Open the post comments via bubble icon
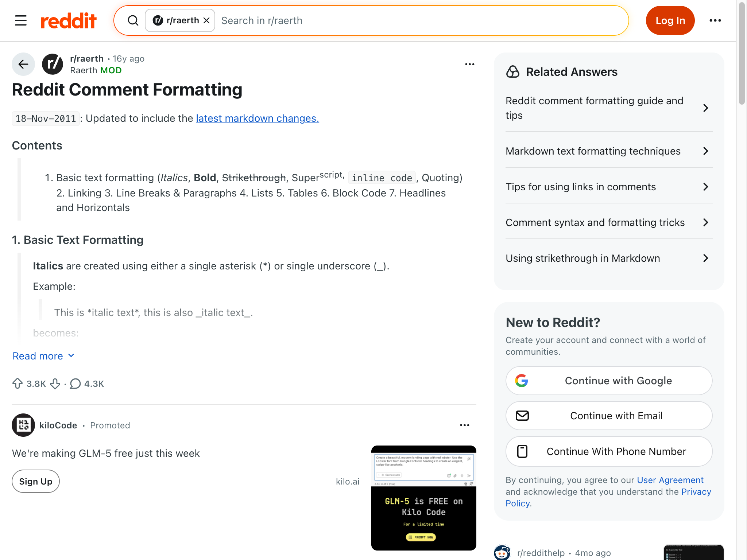 point(75,384)
